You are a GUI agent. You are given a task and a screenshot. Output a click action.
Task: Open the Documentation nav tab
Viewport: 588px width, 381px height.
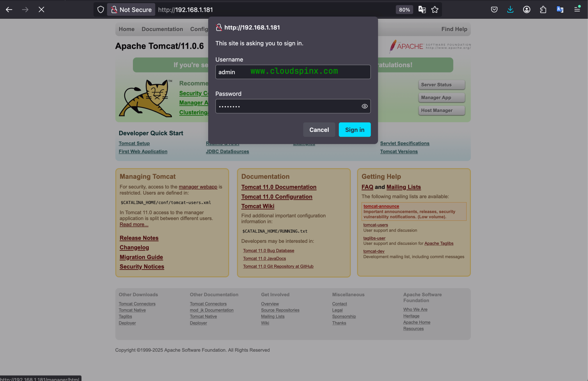tap(162, 29)
